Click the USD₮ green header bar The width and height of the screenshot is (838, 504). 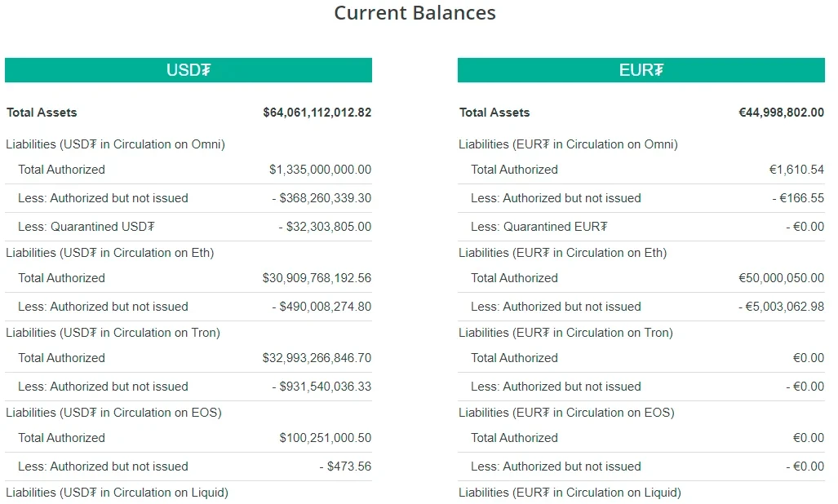coord(188,70)
